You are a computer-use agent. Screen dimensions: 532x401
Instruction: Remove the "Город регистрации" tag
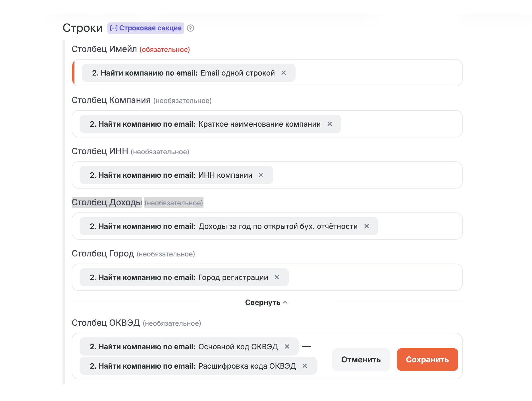click(277, 277)
